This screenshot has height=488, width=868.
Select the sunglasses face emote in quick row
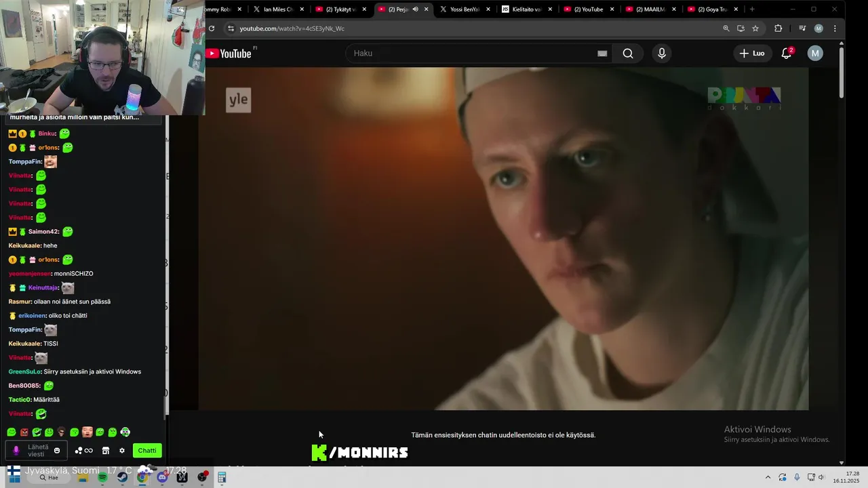pyautogui.click(x=61, y=432)
